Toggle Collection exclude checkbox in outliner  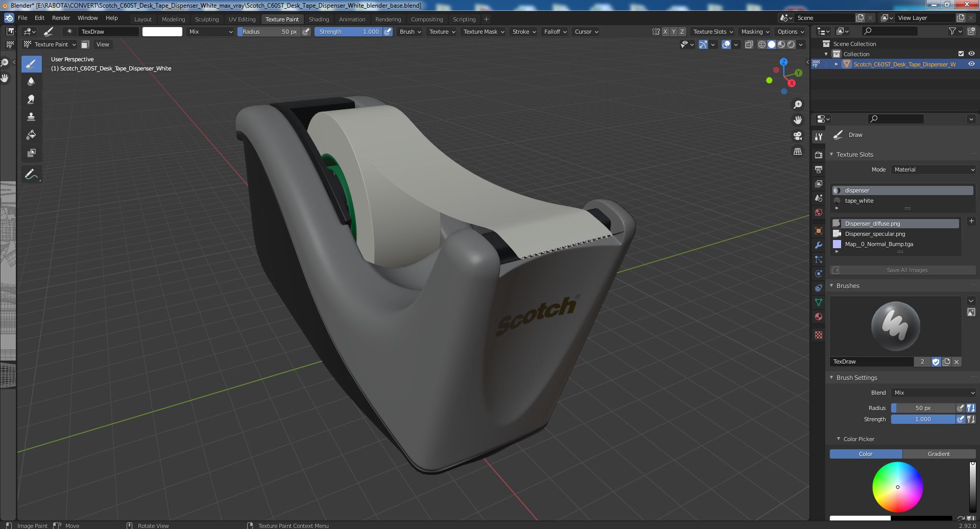coord(961,54)
